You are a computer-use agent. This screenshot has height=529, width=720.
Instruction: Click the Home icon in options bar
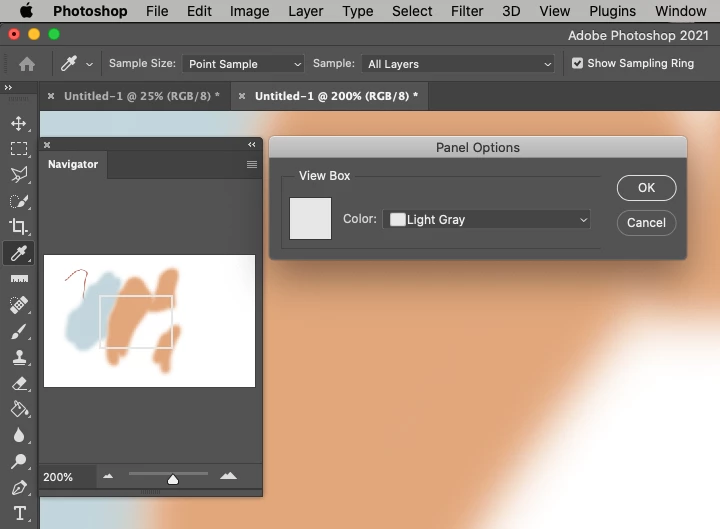[x=27, y=64]
